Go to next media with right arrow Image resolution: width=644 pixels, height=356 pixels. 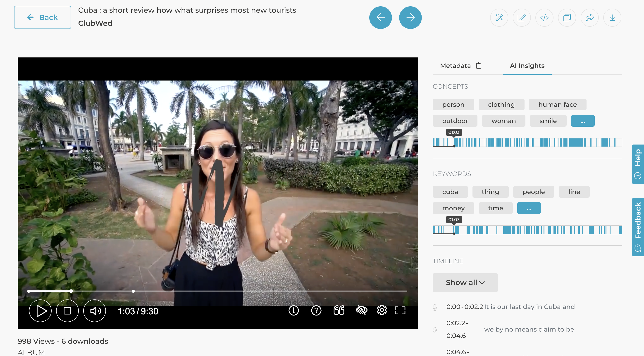click(x=410, y=17)
